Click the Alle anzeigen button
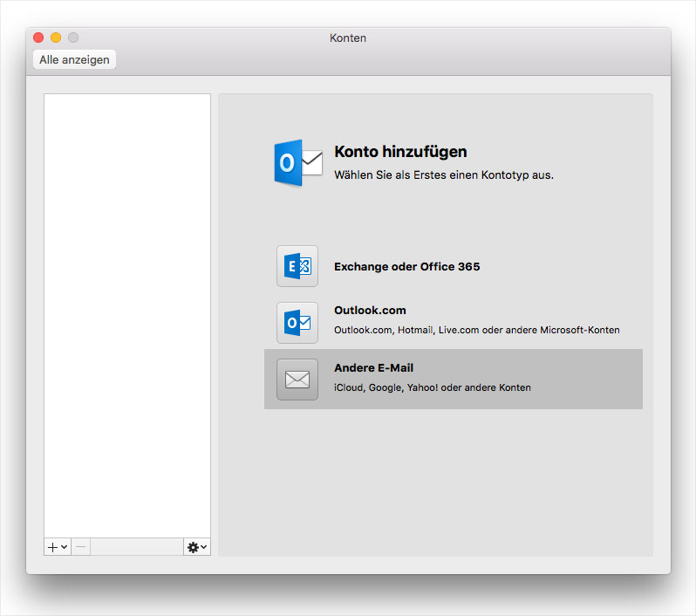This screenshot has width=696, height=616. [75, 59]
